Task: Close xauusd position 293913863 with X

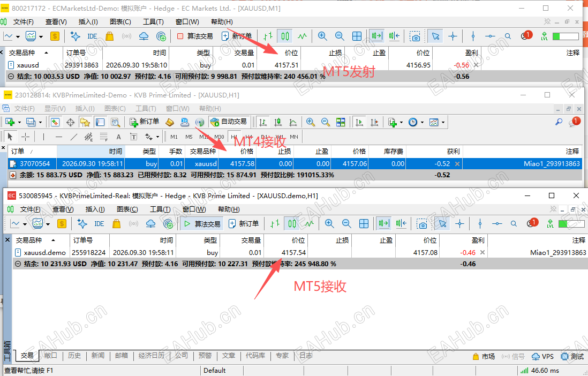Action: [x=476, y=65]
